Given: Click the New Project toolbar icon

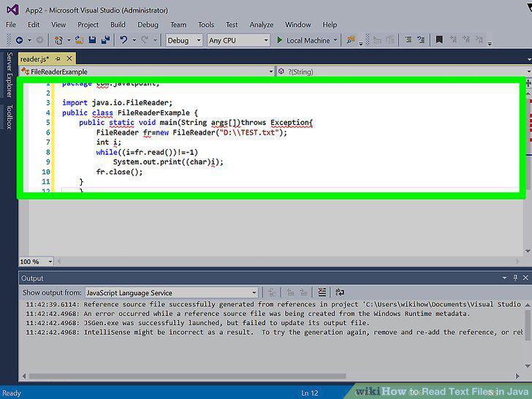Looking at the screenshot, I should [58, 40].
